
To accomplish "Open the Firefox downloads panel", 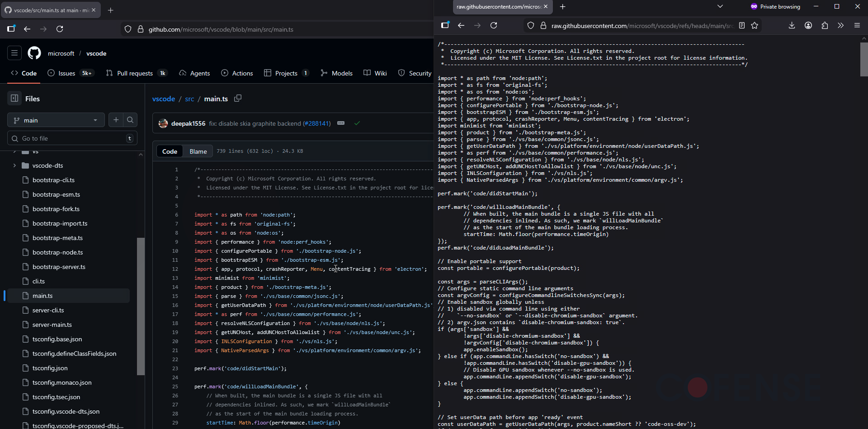I will [792, 26].
